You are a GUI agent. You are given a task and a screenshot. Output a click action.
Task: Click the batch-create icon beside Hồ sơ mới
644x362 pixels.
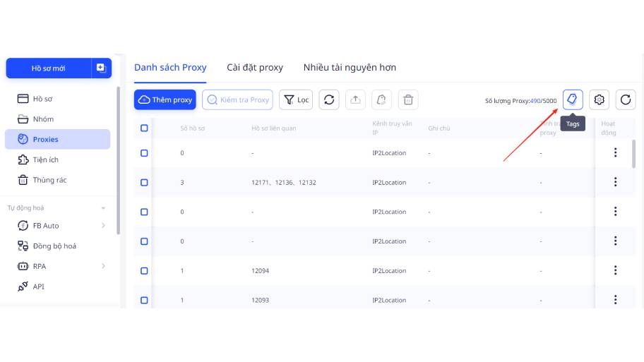tap(102, 68)
